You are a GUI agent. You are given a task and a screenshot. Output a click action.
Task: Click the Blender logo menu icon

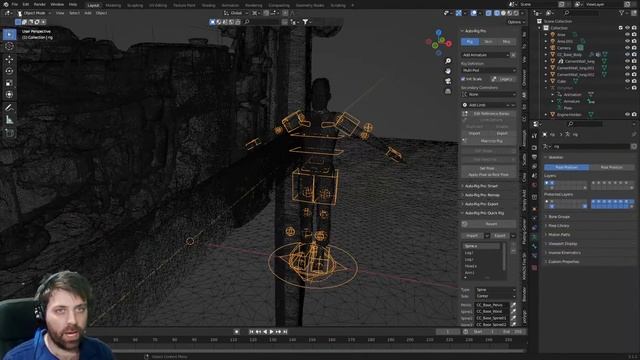[x=5, y=4]
